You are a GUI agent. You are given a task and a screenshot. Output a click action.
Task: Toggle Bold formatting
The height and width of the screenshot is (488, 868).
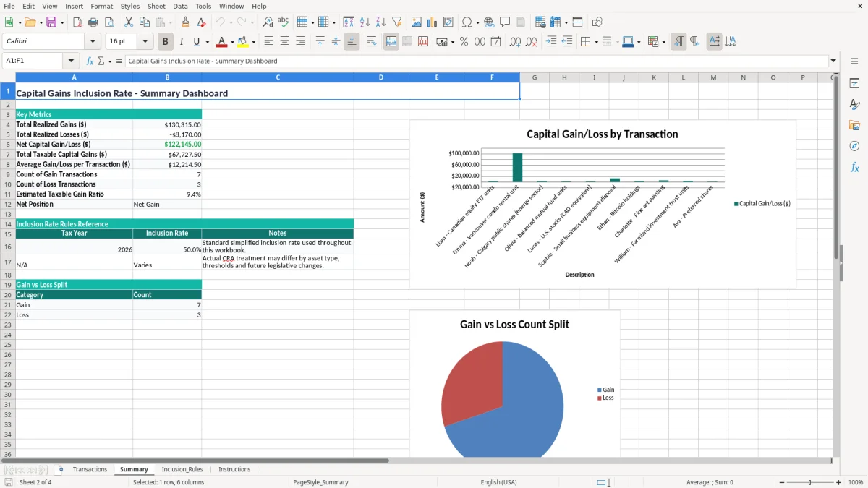(165, 42)
